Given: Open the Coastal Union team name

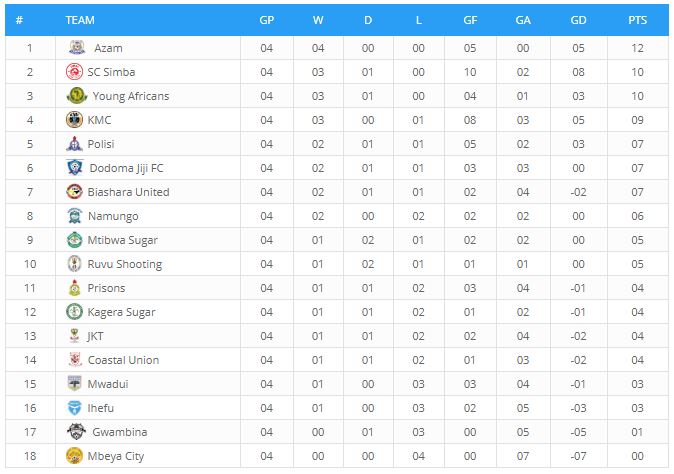Looking at the screenshot, I should pyautogui.click(x=123, y=360).
